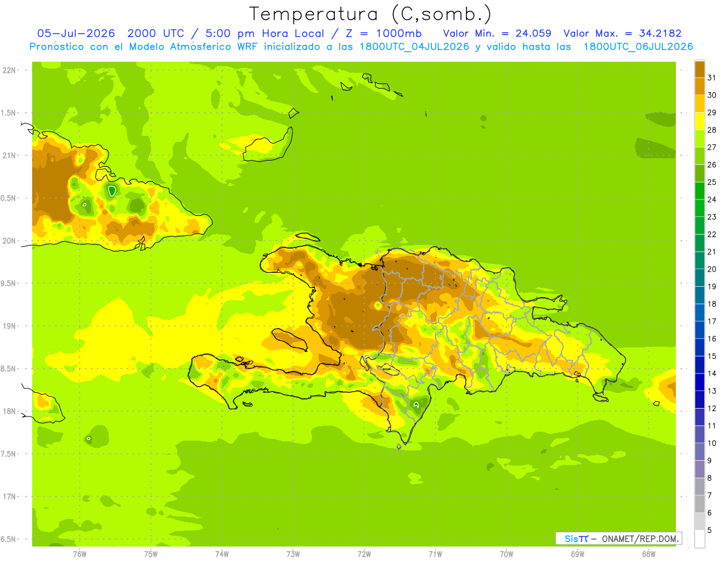Click the brown legend swatch above 31
This screenshot has width=728, height=562.
point(699,69)
